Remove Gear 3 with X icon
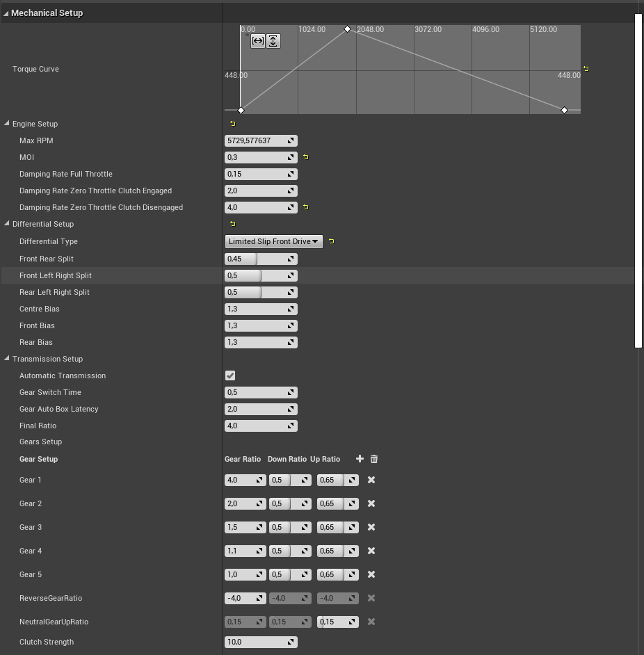Screen dimensions: 644x655 click(371, 527)
